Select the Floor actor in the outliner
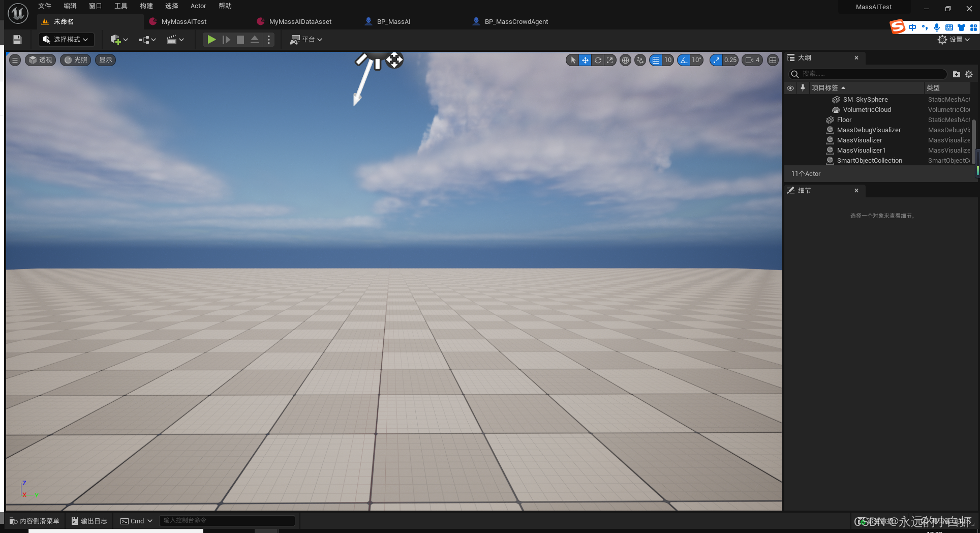Screen dimensions: 980x533 click(x=844, y=120)
